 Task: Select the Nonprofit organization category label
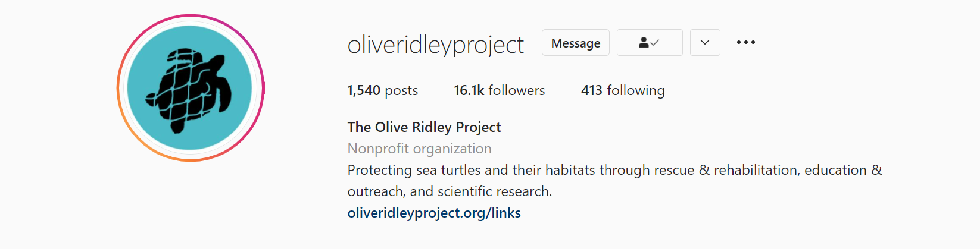419,149
